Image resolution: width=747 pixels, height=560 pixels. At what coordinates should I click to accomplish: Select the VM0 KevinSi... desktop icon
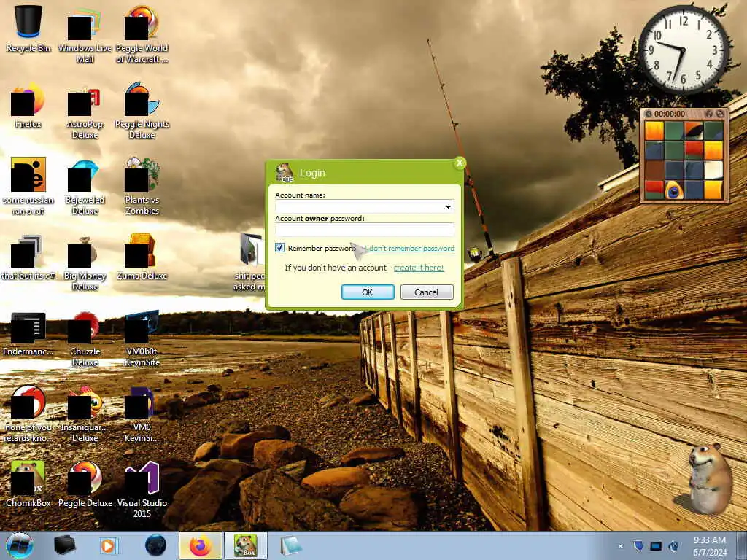[x=142, y=413]
